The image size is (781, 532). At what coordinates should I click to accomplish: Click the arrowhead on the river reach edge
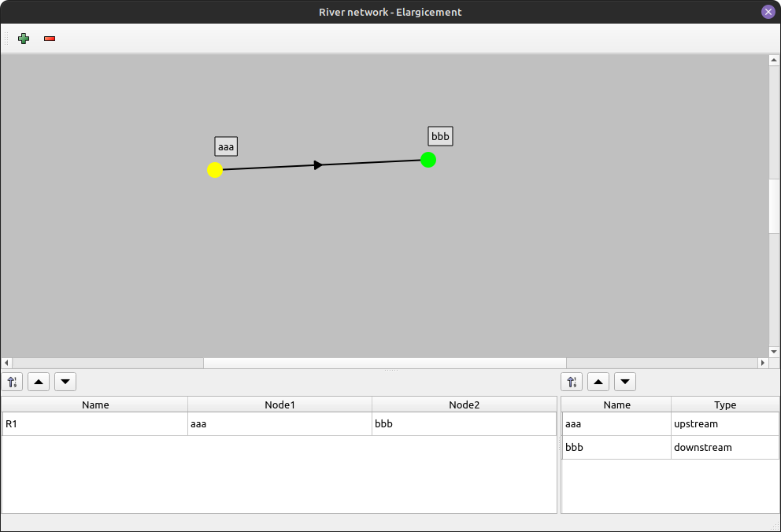(318, 164)
